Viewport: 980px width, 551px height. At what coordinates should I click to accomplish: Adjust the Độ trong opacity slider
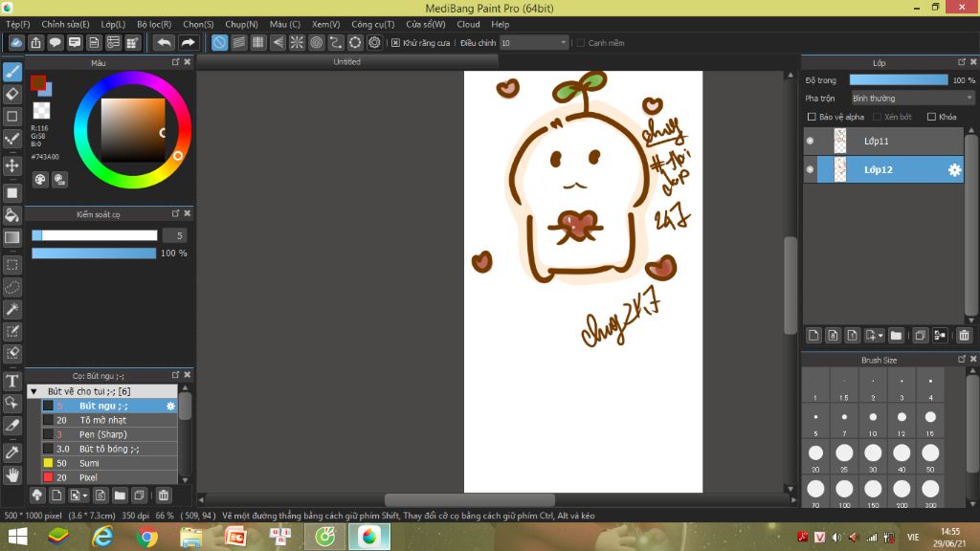tap(898, 80)
